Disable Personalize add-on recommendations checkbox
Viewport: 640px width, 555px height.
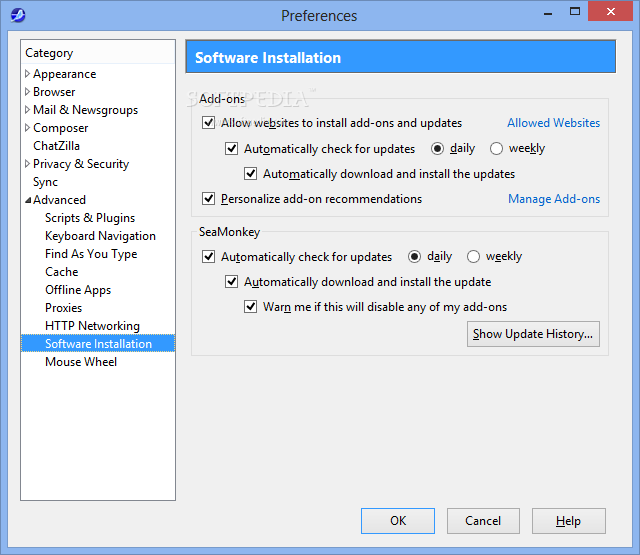pyautogui.click(x=209, y=199)
